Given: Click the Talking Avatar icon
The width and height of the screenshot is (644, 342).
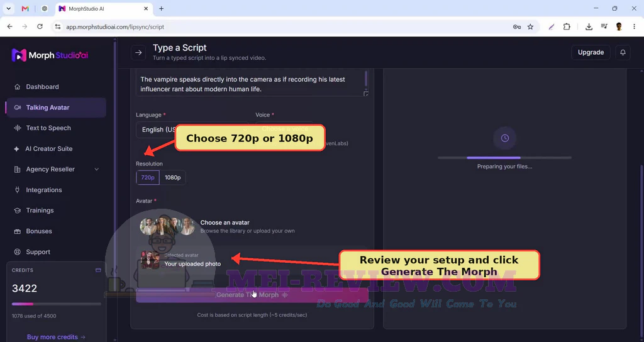Looking at the screenshot, I should [17, 108].
